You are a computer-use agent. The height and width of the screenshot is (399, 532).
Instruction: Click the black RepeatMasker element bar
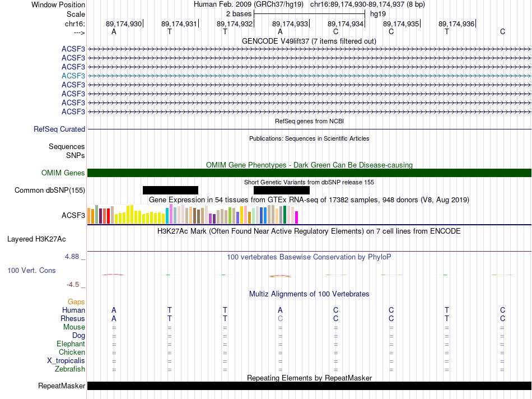point(309,386)
